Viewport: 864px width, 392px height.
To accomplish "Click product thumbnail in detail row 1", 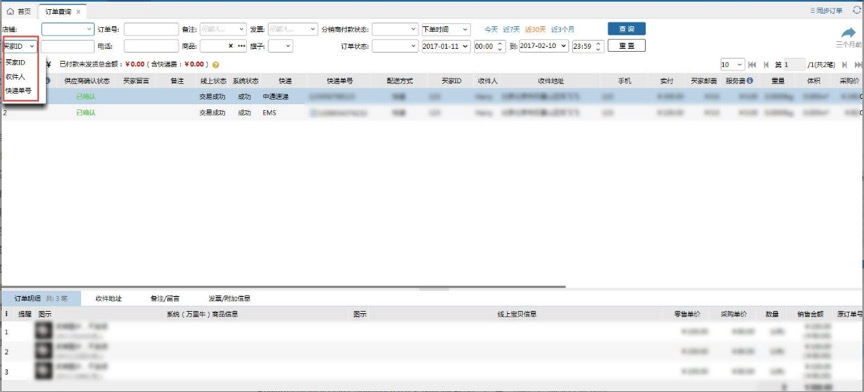I will (43, 330).
